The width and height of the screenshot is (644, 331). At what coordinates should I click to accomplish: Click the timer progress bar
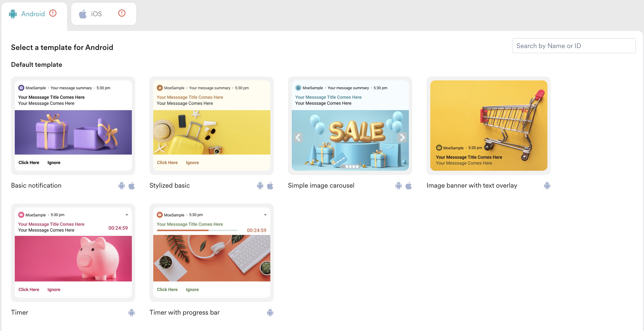pyautogui.click(x=197, y=230)
